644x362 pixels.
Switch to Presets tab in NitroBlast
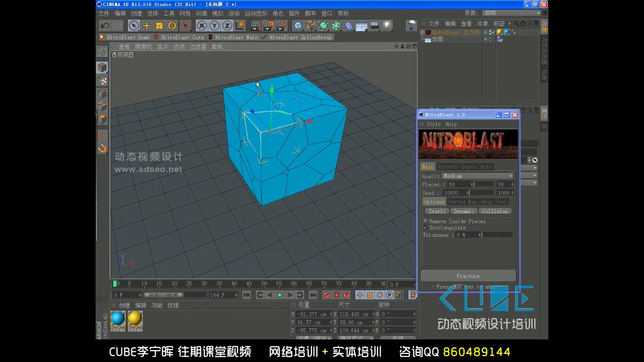pos(447,167)
